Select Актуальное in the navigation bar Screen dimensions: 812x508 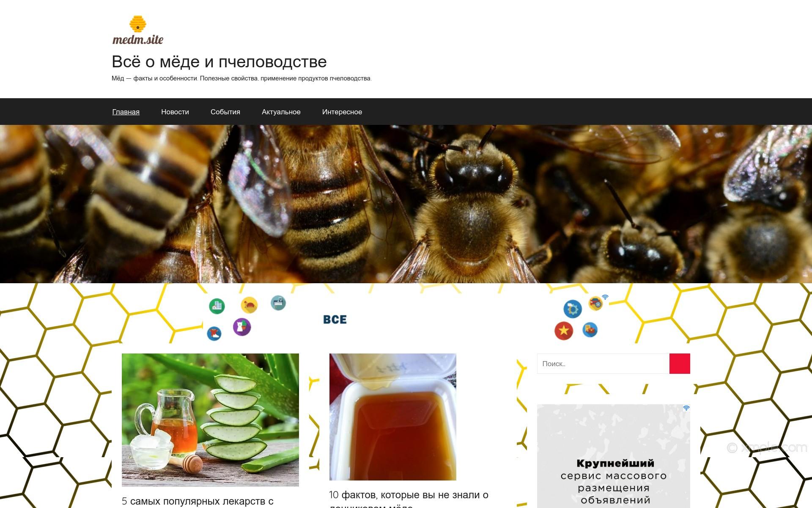(281, 112)
